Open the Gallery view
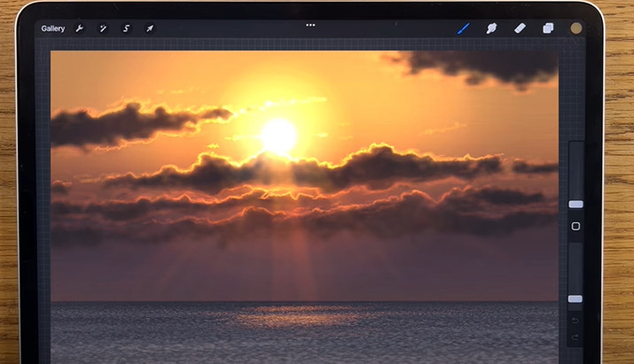634x364 pixels. [52, 28]
